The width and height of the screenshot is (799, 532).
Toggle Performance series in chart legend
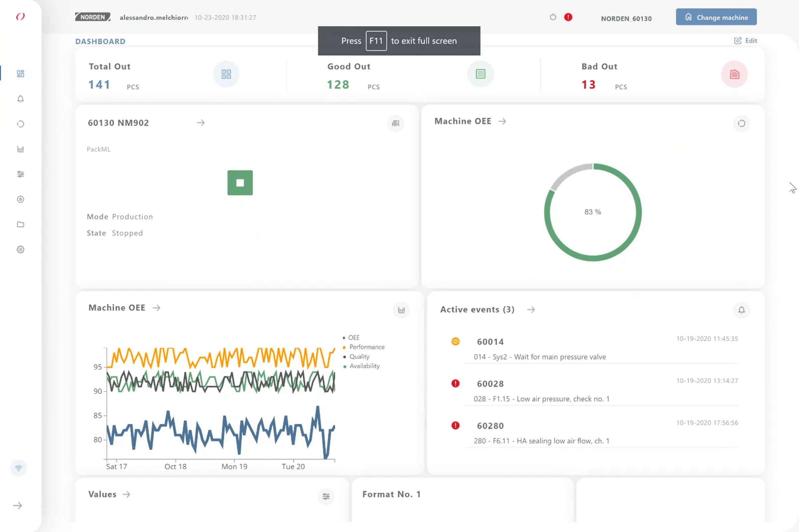click(x=367, y=347)
